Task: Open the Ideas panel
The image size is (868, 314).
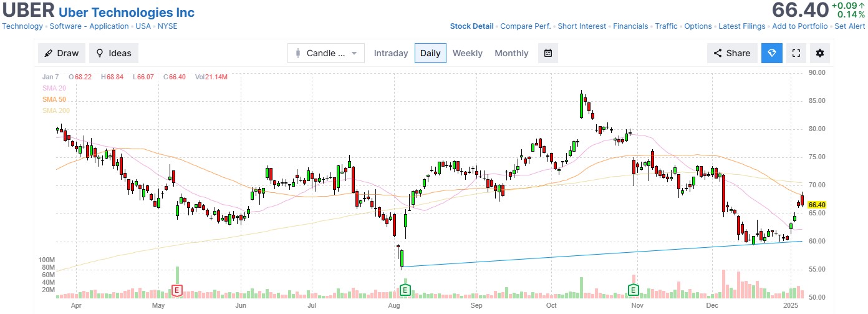Action: [113, 53]
